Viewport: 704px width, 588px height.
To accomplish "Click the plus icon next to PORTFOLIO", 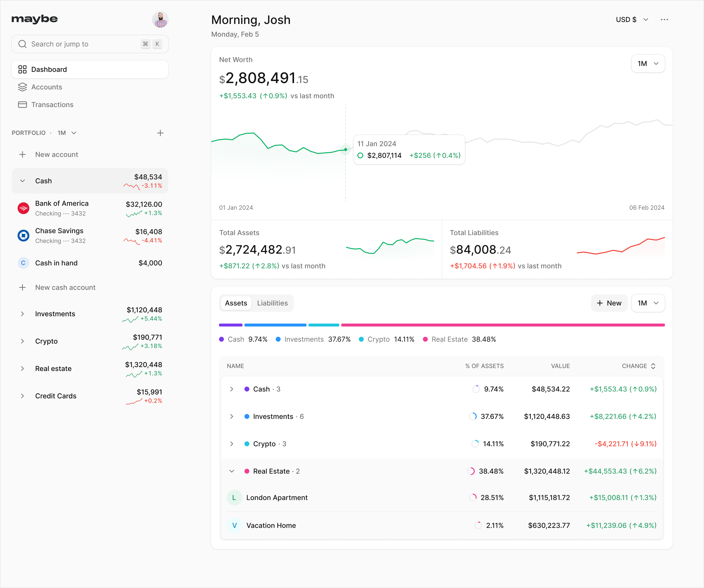I will 161,133.
